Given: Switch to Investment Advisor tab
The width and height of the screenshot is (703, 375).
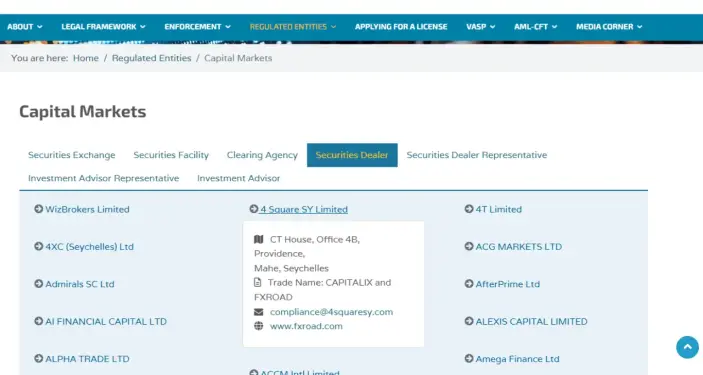Looking at the screenshot, I should click(x=239, y=178).
